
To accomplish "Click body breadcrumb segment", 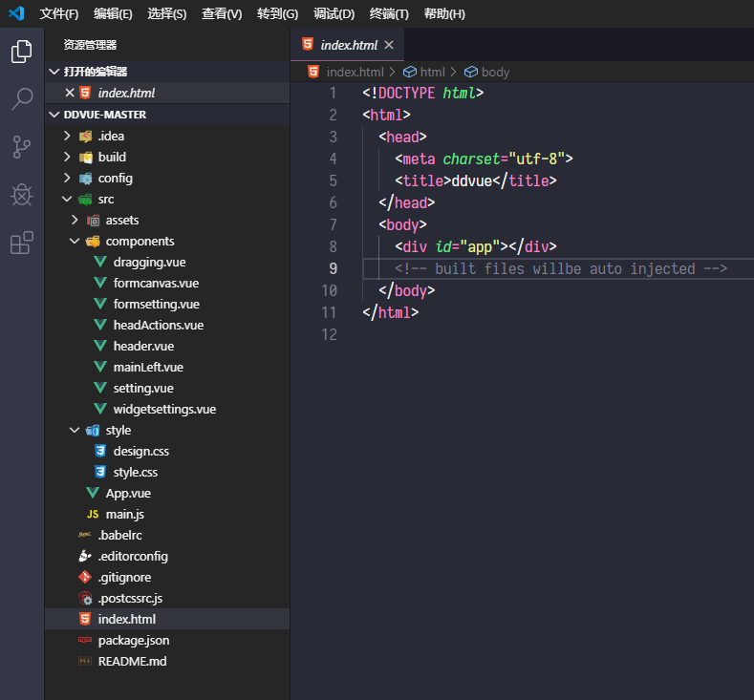I will tap(495, 72).
